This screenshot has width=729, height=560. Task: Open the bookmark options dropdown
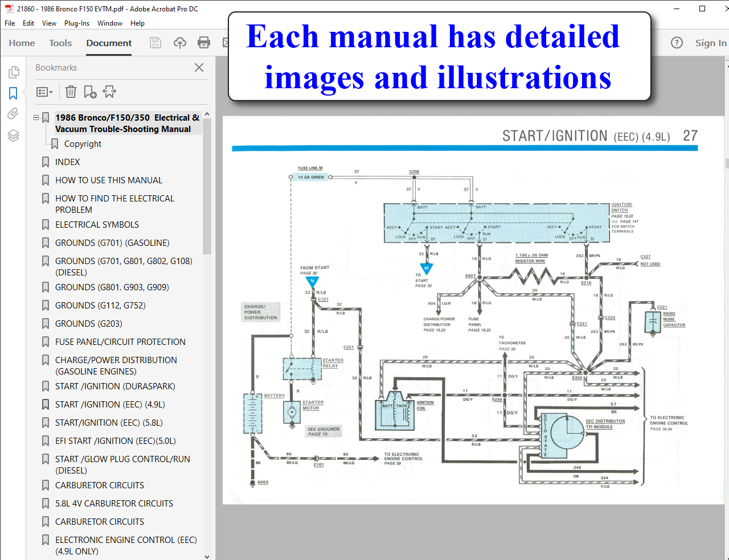click(x=44, y=92)
